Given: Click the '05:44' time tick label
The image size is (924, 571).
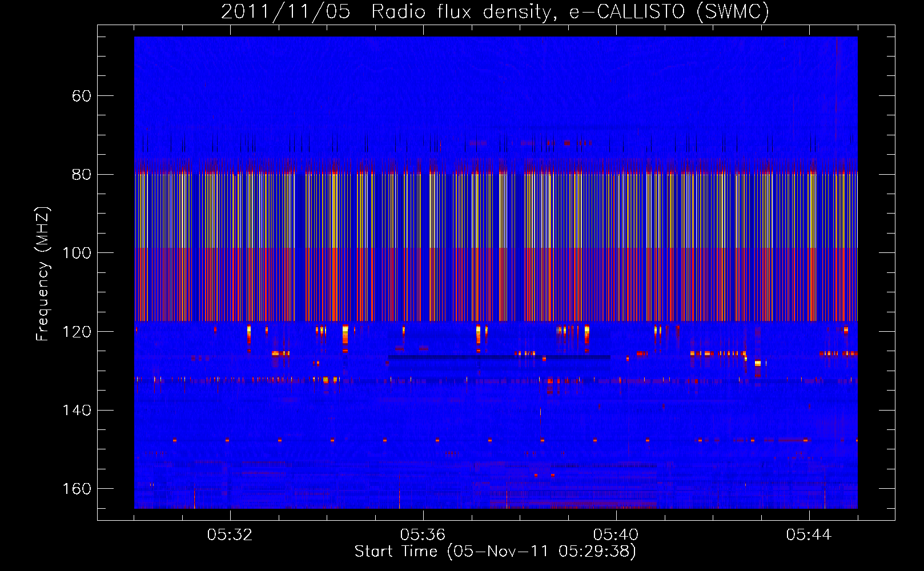Looking at the screenshot, I should tap(809, 535).
